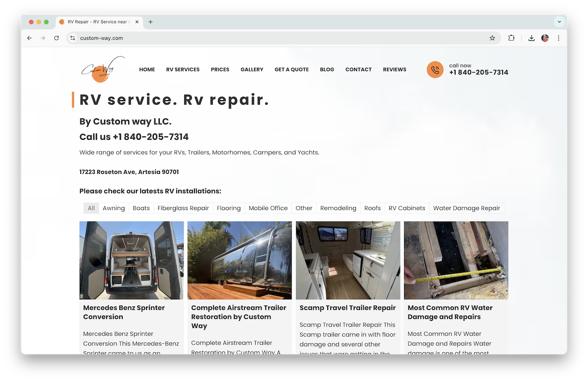
Task: Click 'Please check our latests RV installations' text
Action: (x=150, y=191)
